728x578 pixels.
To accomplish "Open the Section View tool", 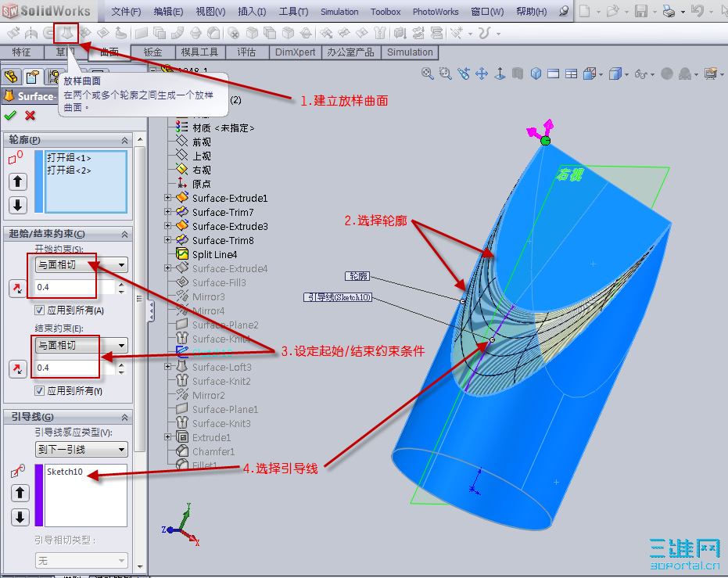I will coord(518,74).
